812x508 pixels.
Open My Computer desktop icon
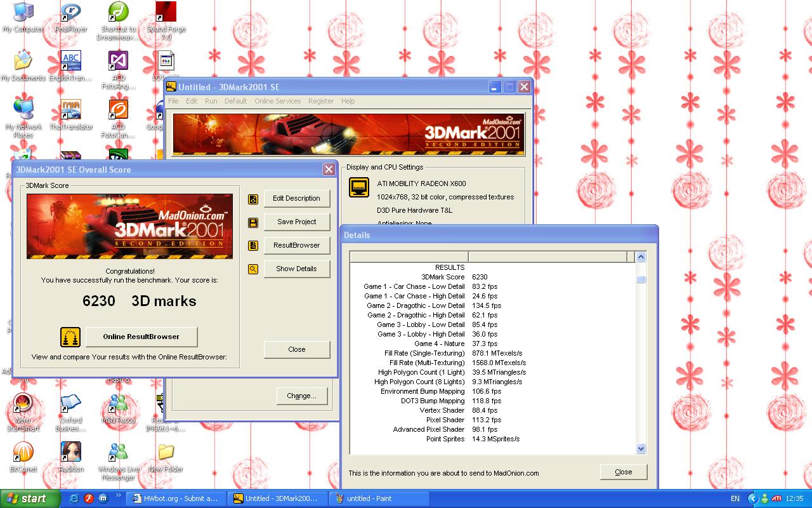(x=23, y=18)
